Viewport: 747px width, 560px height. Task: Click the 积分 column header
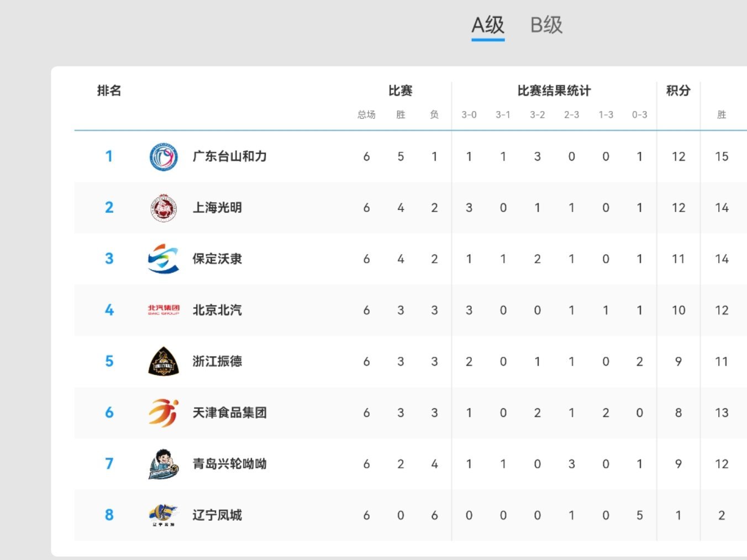click(678, 91)
